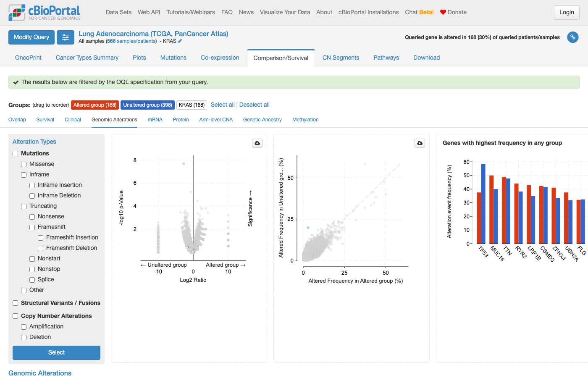Show the Methylation sub-tab
This screenshot has height=378, width=588.
(x=305, y=120)
